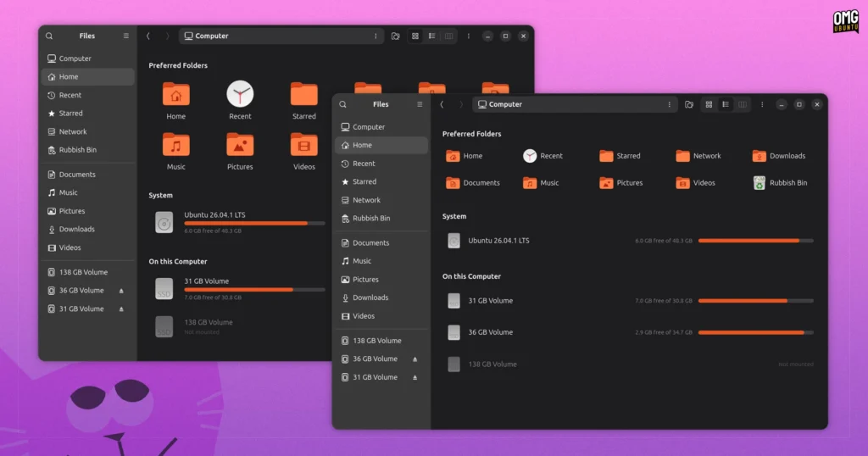Switch back window to list view
Viewport: 868px width, 456px height.
tap(431, 36)
